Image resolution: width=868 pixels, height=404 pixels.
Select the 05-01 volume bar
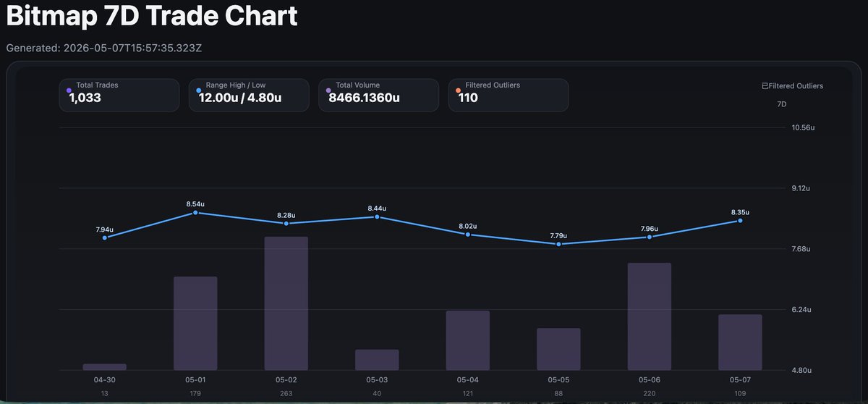[x=195, y=324]
